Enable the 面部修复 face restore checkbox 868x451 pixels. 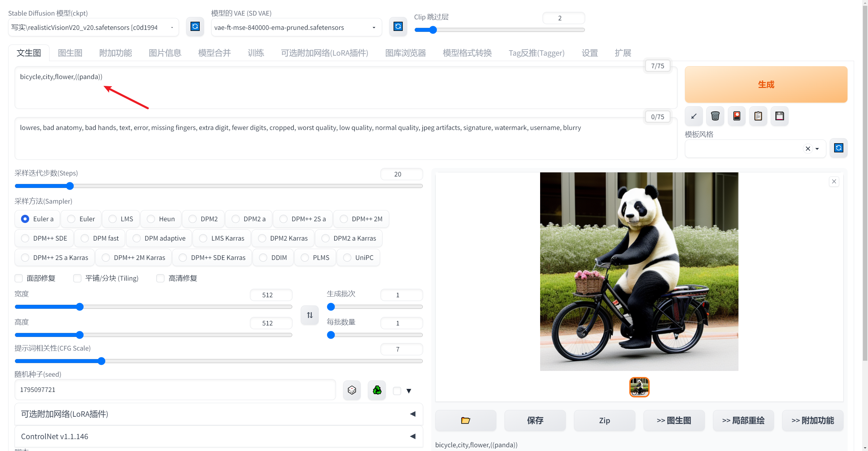(x=19, y=278)
